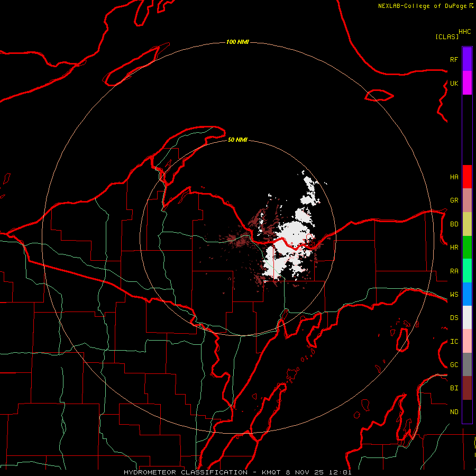
Task: Click the DS white legend swatch
Action: pyautogui.click(x=467, y=317)
